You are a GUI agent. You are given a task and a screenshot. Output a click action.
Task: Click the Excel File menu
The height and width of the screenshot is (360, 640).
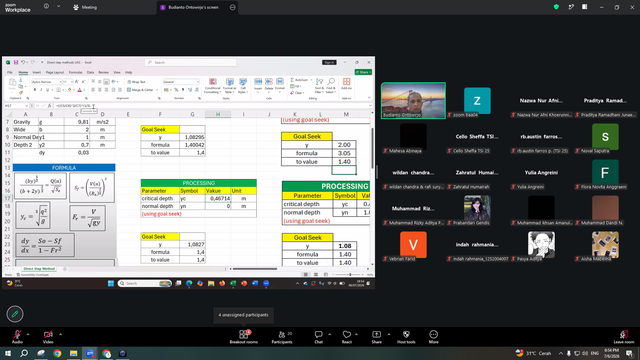(9, 72)
